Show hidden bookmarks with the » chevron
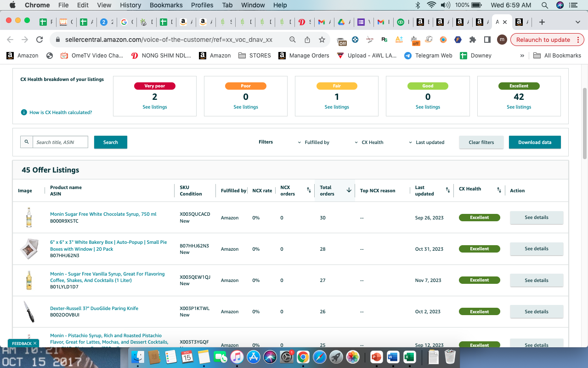Viewport: 588px width, 368px height. (x=522, y=56)
